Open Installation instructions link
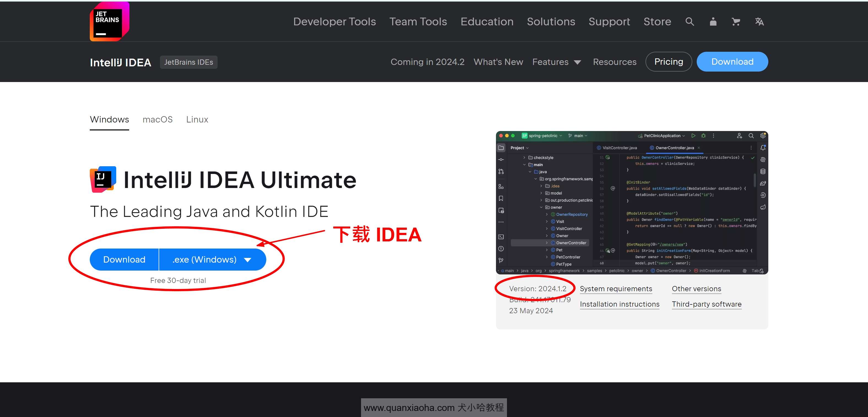The image size is (868, 417). pyautogui.click(x=619, y=304)
